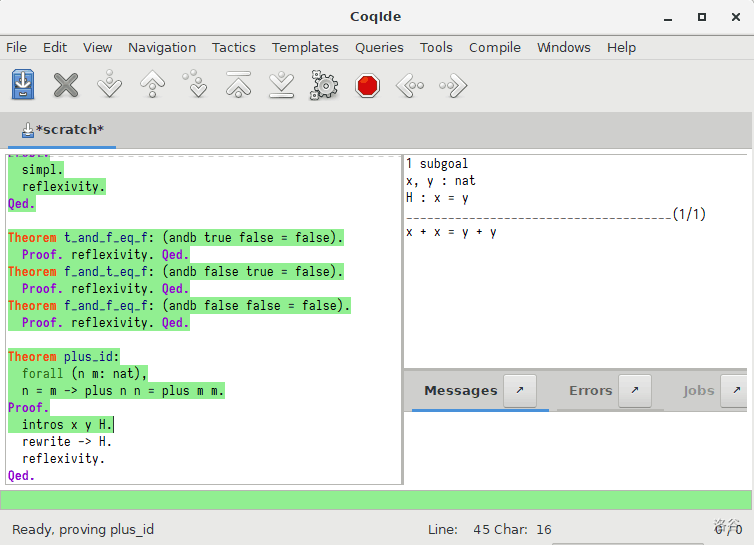
Task: Open the Queries menu
Action: click(379, 47)
